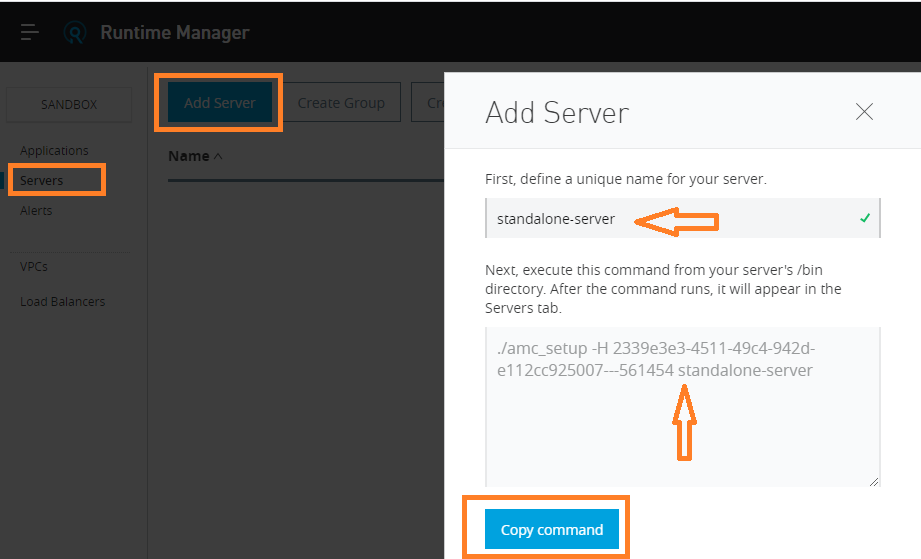Sort by Name column header
Screen dimensions: 921x559
195,156
